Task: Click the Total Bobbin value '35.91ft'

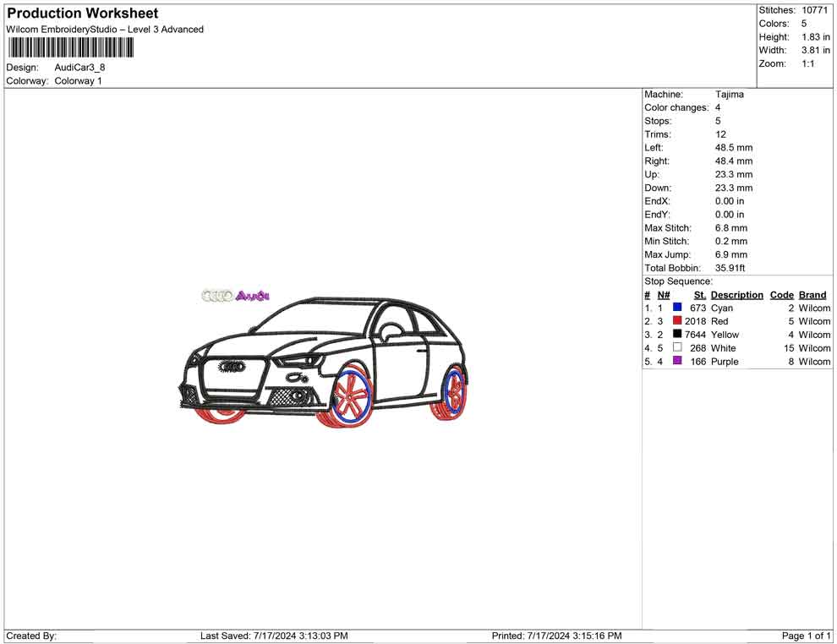Action: 730,268
